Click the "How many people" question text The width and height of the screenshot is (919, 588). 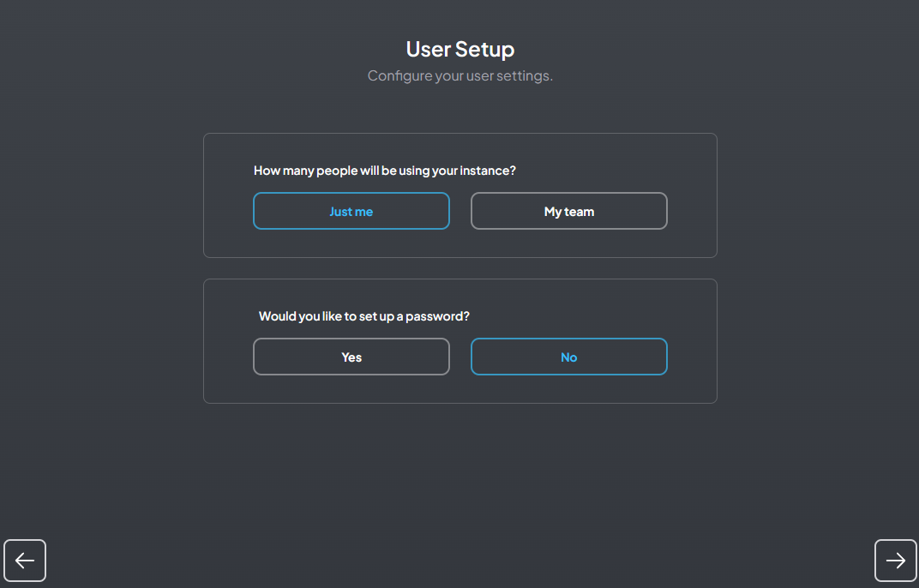pyautogui.click(x=385, y=171)
